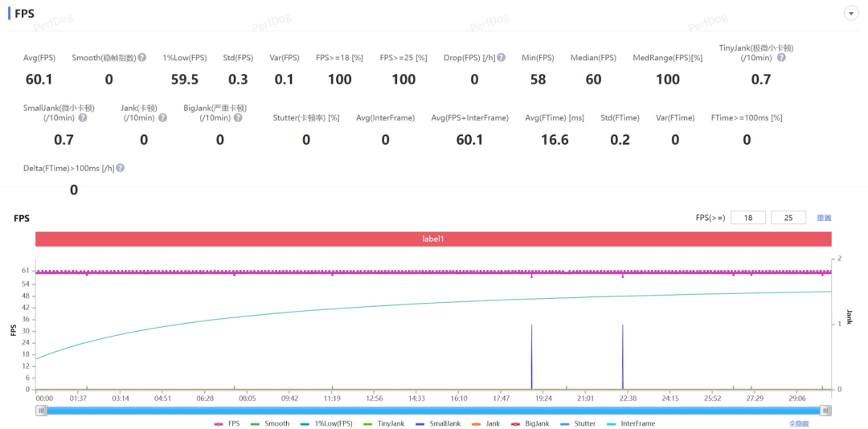Click the 22:38 time axis label
Image resolution: width=868 pixels, height=429 pixels.
point(628,398)
